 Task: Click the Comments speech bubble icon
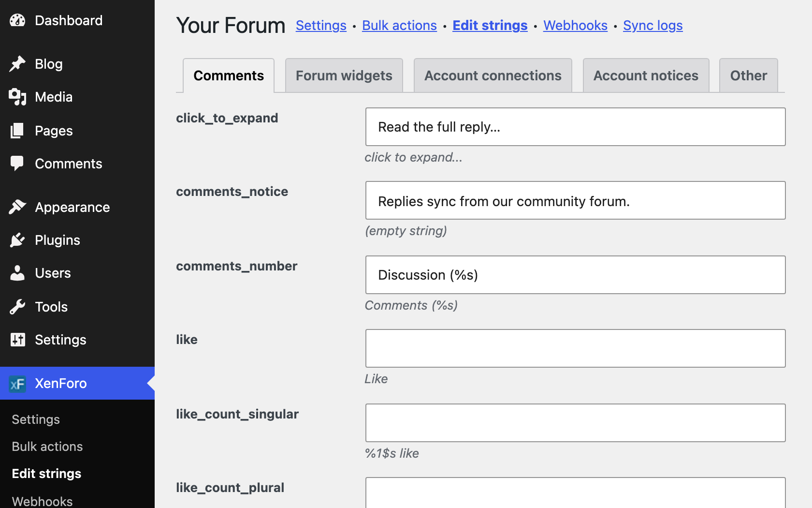coord(17,164)
